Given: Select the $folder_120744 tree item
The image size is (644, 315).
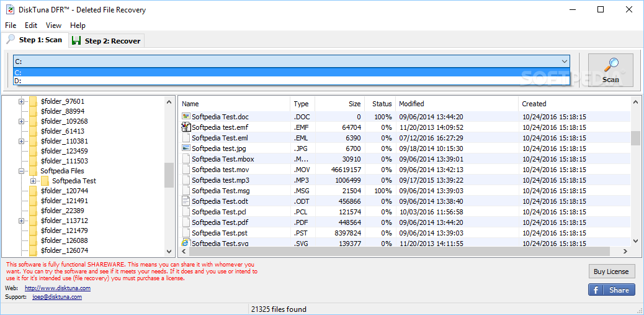Looking at the screenshot, I should [65, 191].
